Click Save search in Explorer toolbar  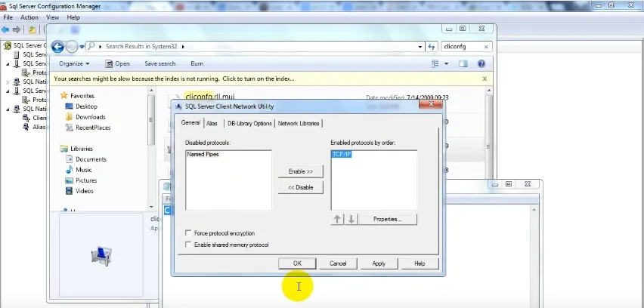pyautogui.click(x=159, y=63)
